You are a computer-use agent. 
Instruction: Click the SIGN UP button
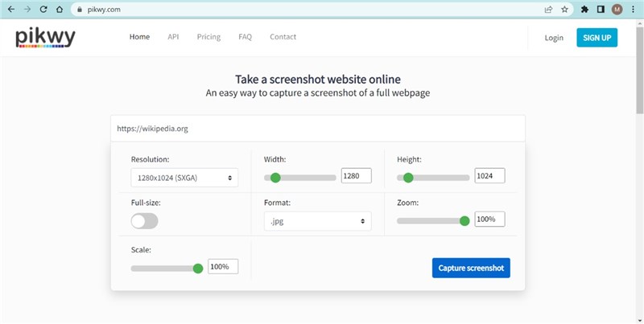(597, 38)
